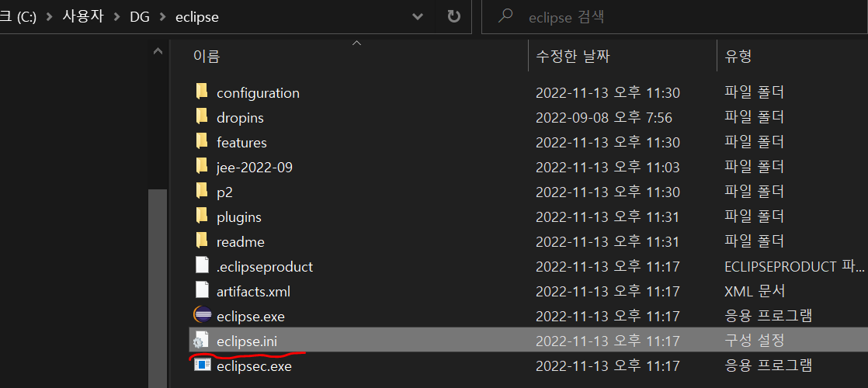This screenshot has width=868, height=388.
Task: Click the dropins date 2022-09-08 오후 7:56
Action: (x=605, y=118)
